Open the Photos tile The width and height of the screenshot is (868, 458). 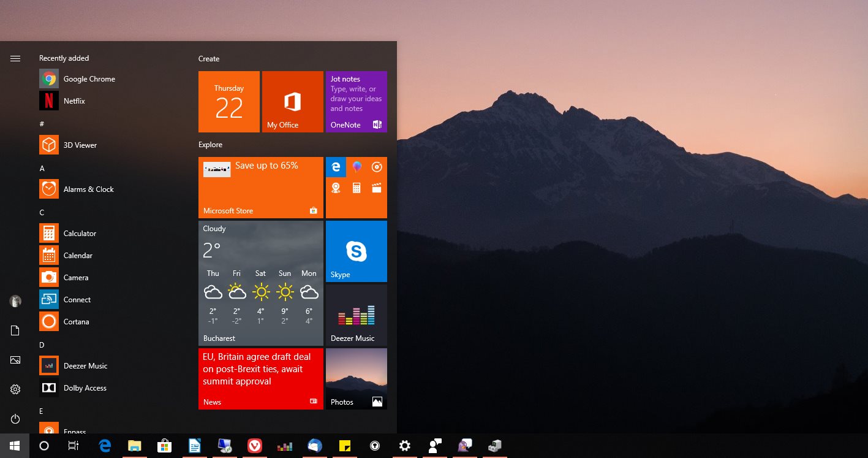pos(357,379)
